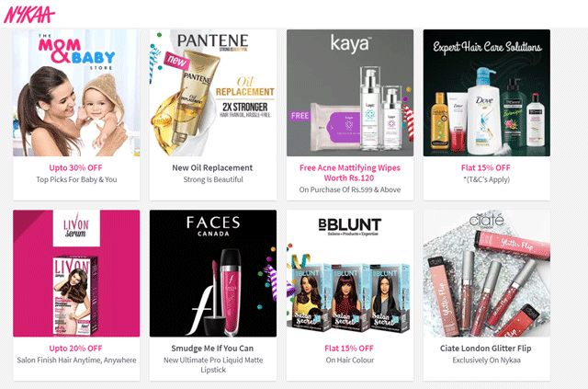
Task: Open the Expert Hair Care Solutions banner
Action: [x=487, y=93]
